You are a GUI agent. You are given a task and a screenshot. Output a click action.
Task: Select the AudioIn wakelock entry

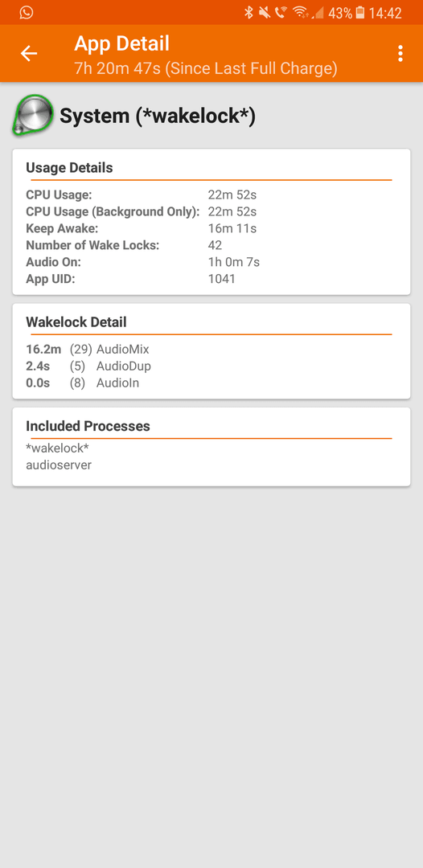[83, 383]
